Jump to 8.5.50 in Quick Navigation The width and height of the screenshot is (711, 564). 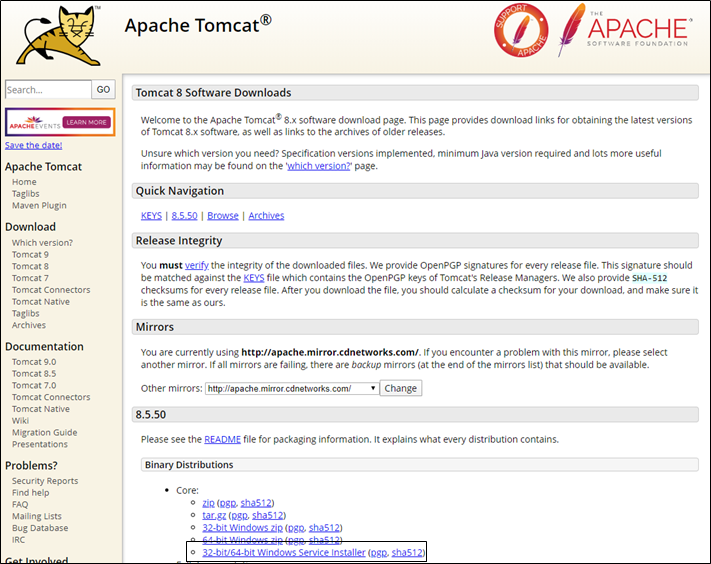coord(185,215)
